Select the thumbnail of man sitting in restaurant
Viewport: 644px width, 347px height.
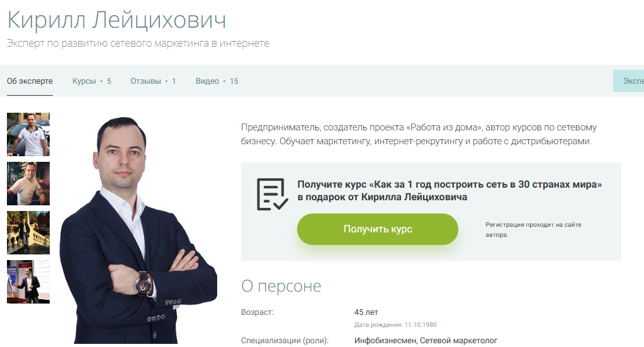click(28, 183)
